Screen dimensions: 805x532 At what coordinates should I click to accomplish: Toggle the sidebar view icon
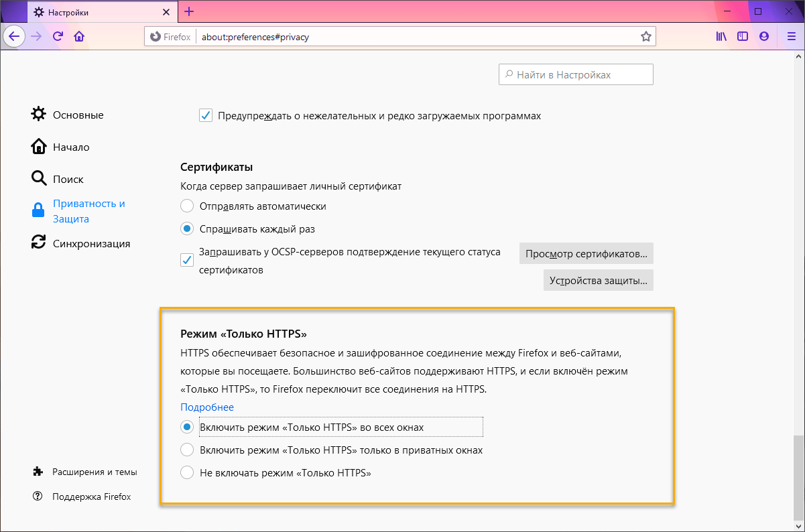point(743,37)
